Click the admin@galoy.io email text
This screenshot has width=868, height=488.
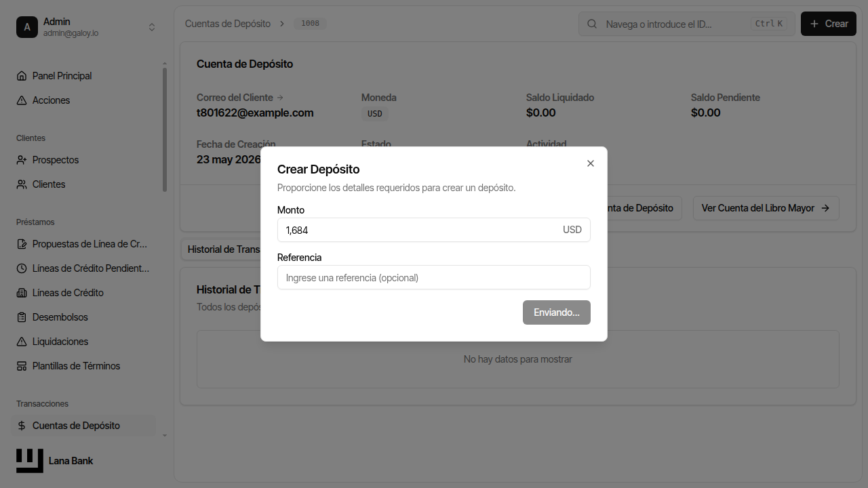tap(71, 33)
